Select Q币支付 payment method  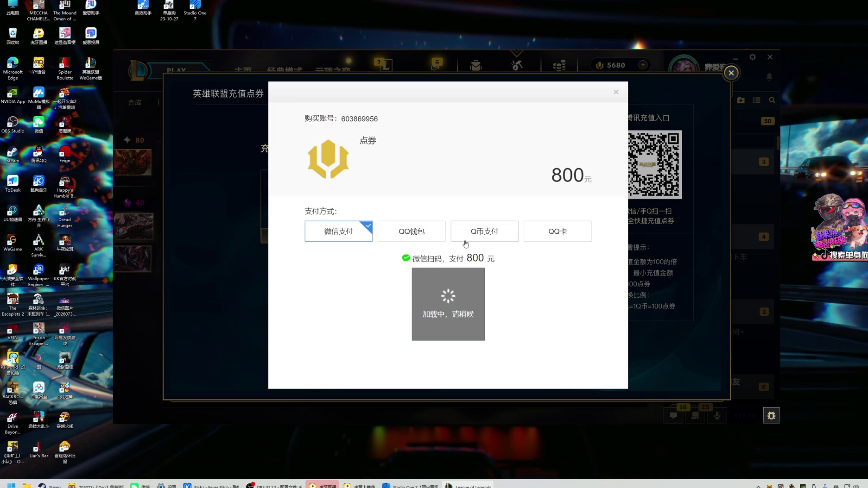484,231
